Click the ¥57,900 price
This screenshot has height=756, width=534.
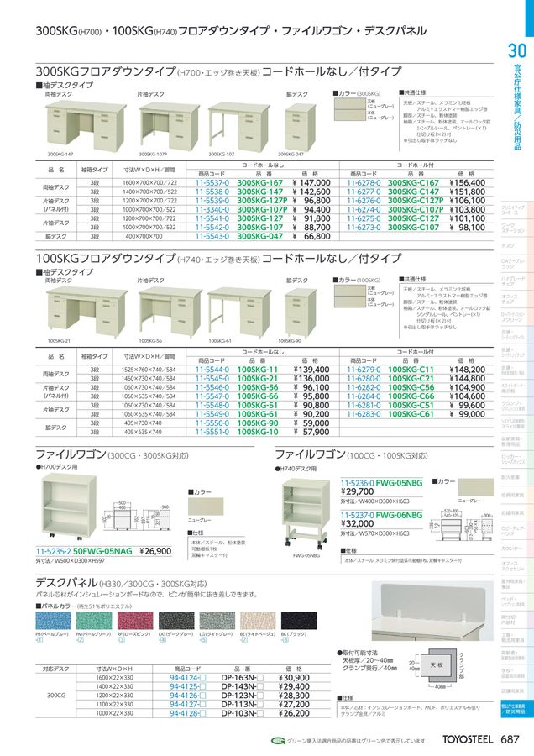click(311, 432)
